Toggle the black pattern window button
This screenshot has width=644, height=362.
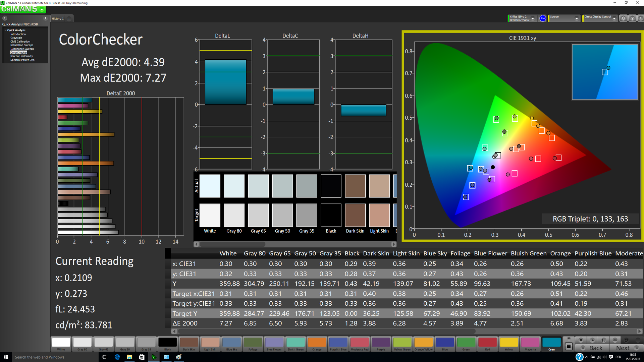[569, 346]
